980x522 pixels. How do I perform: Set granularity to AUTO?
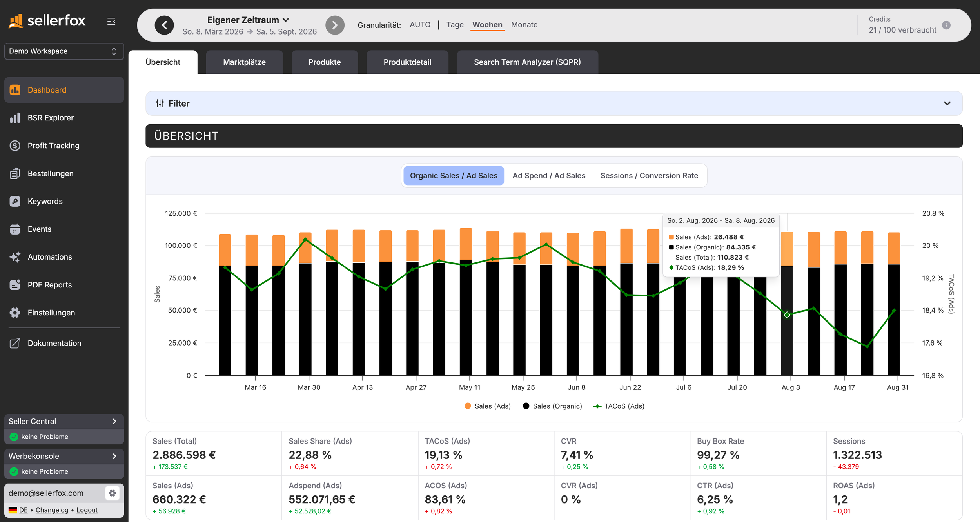tap(420, 25)
